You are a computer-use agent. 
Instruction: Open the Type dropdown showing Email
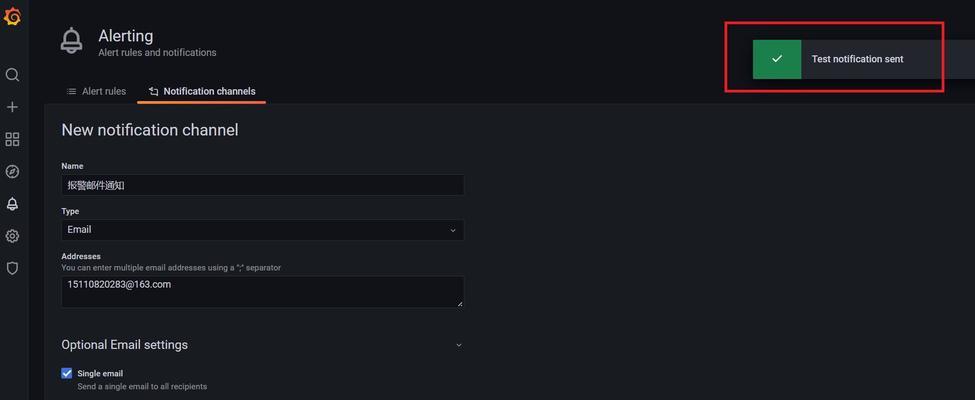coord(262,230)
